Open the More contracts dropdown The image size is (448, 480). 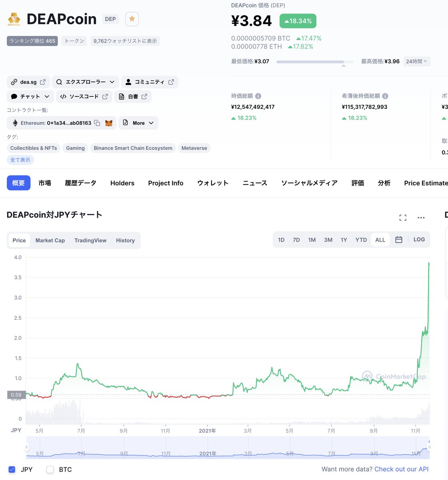pos(138,123)
